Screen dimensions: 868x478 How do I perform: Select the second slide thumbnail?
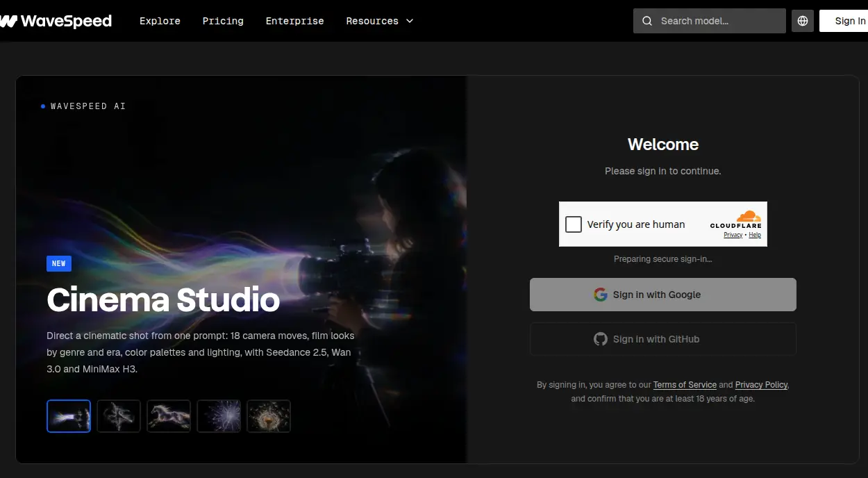(x=119, y=416)
